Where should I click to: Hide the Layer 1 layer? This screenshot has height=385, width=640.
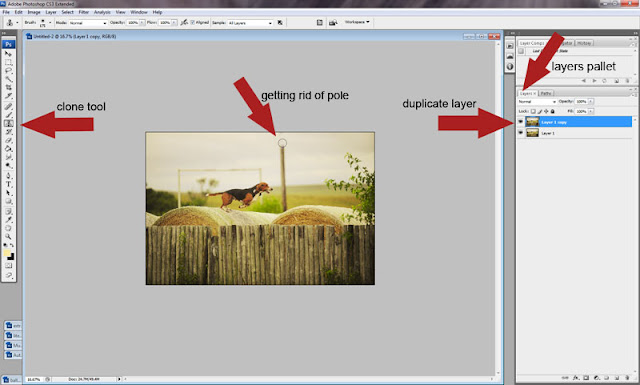point(520,133)
